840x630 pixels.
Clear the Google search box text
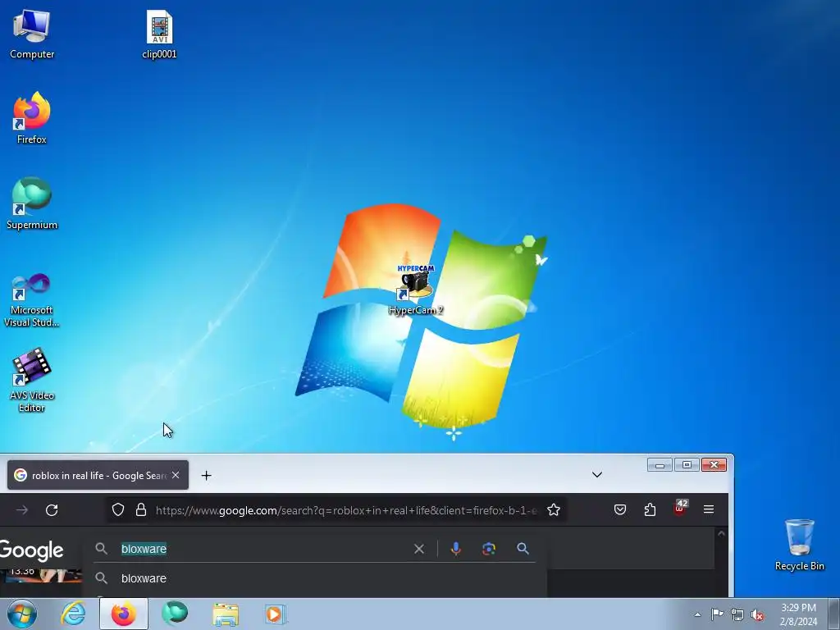pos(419,549)
